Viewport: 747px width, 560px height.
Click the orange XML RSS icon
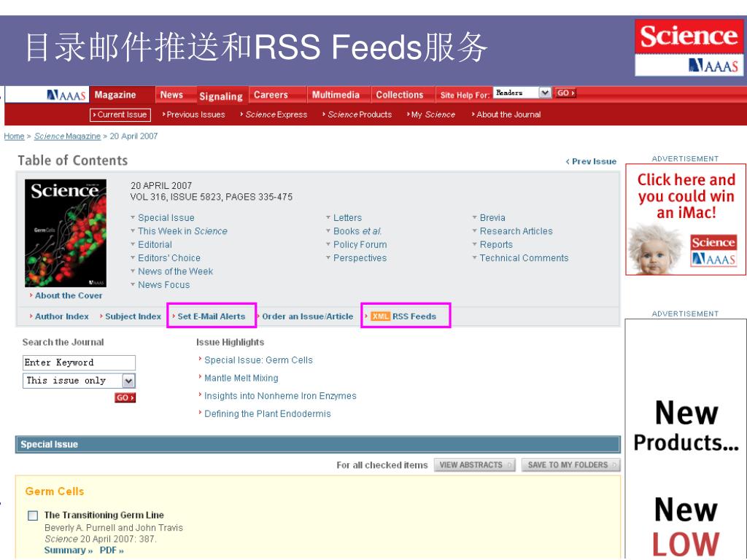coord(380,316)
